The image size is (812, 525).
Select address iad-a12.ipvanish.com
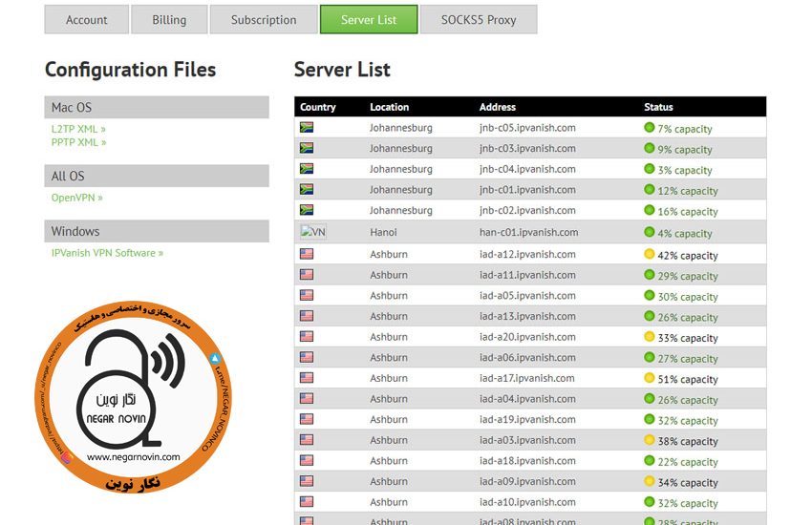(527, 255)
